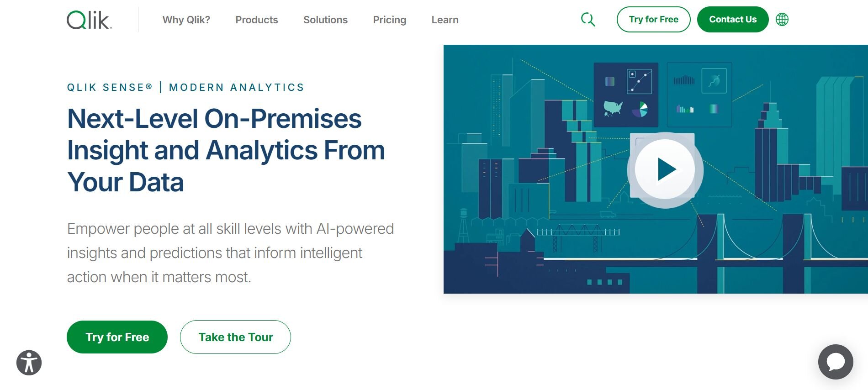
Task: Click the leaf icon tile in the illustration
Action: click(714, 81)
